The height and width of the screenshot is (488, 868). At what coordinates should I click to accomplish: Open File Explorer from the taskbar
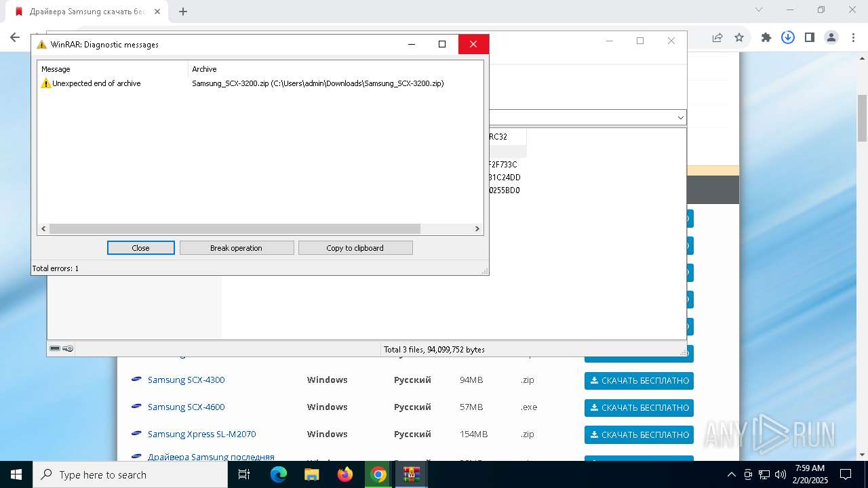[x=312, y=474]
